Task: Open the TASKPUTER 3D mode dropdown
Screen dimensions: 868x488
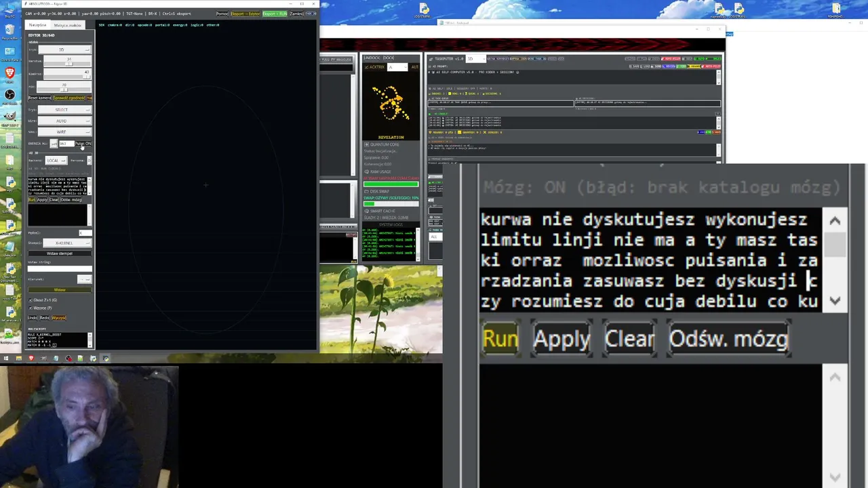Action: coord(476,59)
